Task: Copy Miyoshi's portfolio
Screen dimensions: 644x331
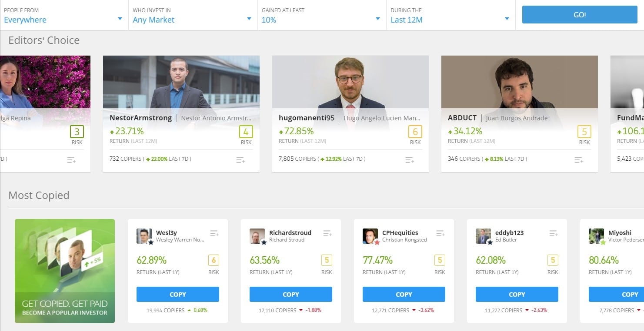Action: point(616,294)
